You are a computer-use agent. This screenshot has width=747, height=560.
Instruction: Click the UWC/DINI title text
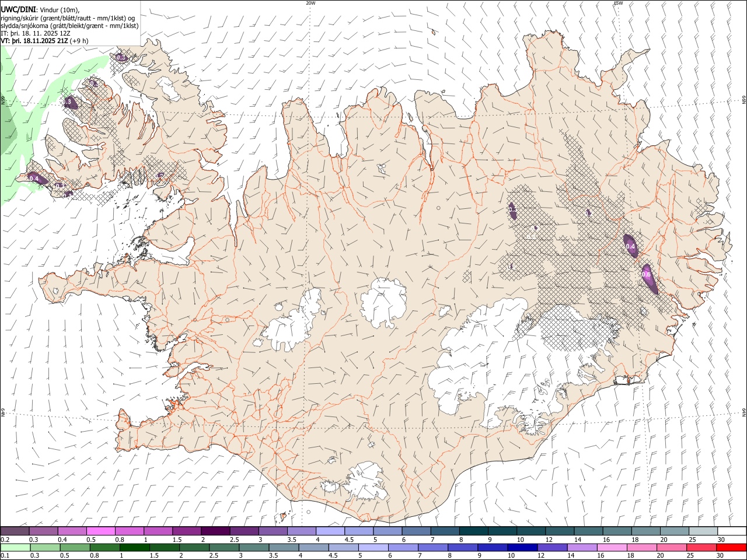tap(18, 9)
